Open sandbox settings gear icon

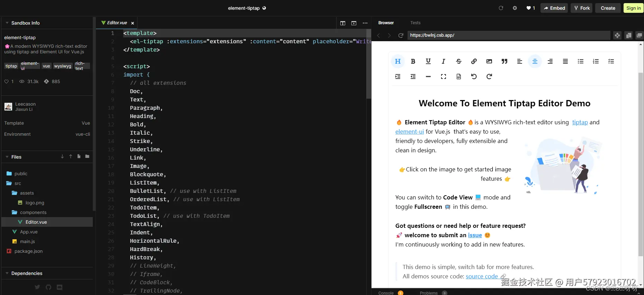pos(515,8)
